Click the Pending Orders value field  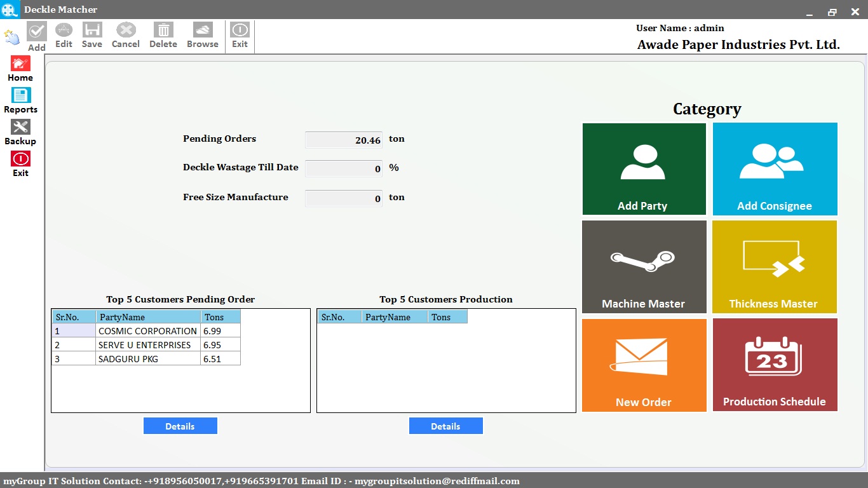tap(343, 140)
